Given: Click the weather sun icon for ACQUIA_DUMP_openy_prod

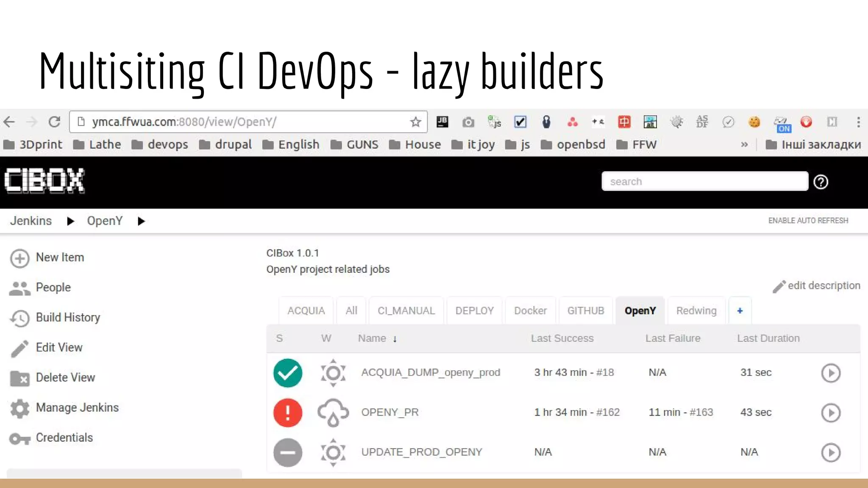Looking at the screenshot, I should pyautogui.click(x=333, y=373).
